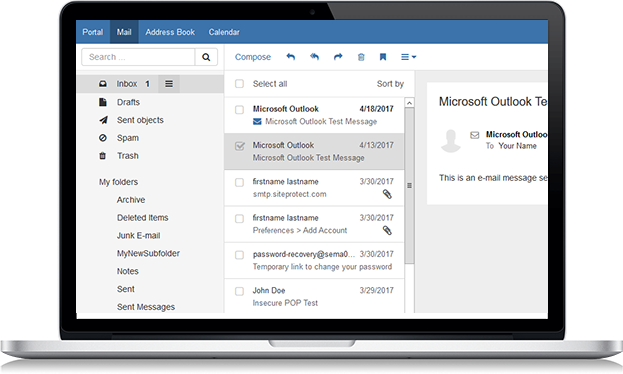Open the Archive folder
623x374 pixels.
pyautogui.click(x=131, y=200)
